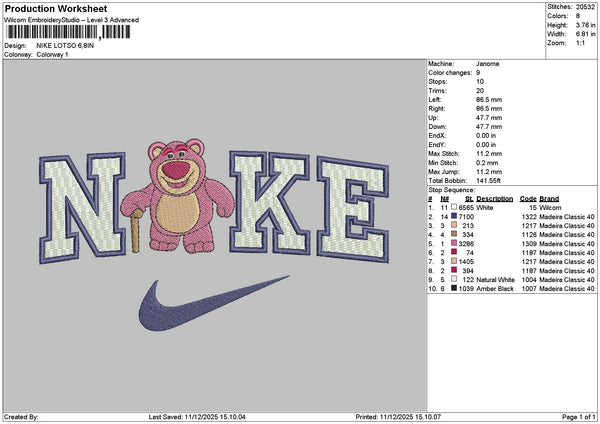Select the Stops value 10
The image size is (600, 424).
coord(480,82)
